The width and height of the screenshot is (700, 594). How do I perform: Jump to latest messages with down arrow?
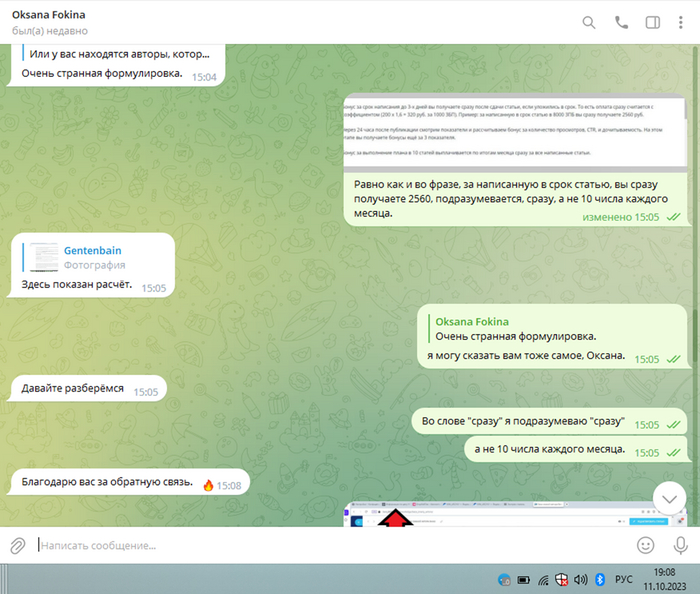pos(669,498)
